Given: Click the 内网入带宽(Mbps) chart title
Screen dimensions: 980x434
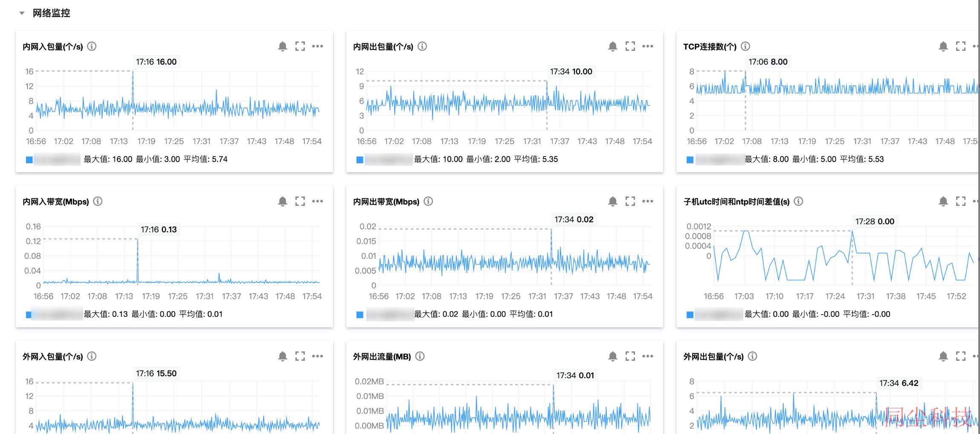Looking at the screenshot, I should 56,202.
